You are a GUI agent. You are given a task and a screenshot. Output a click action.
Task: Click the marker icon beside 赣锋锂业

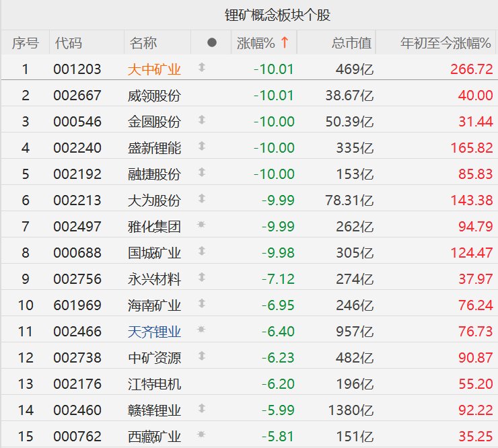point(201,410)
